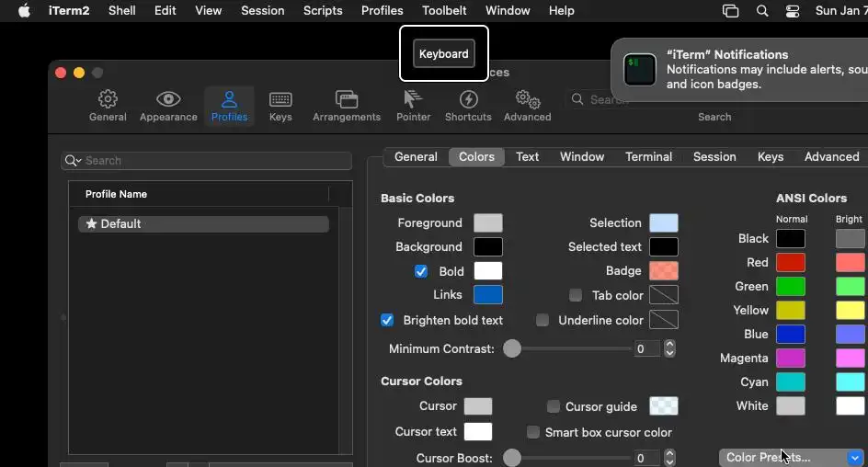
Task: Switch to the Session profile tab
Action: (714, 156)
